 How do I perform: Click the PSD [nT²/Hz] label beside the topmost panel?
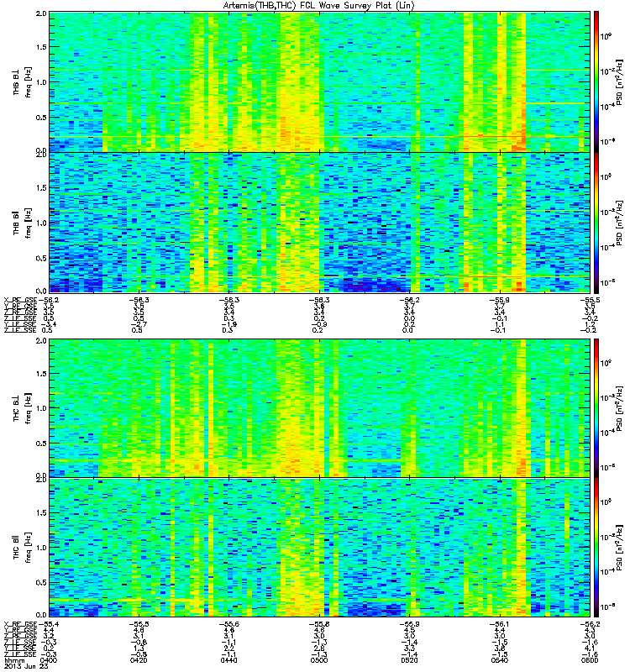[x=619, y=81]
